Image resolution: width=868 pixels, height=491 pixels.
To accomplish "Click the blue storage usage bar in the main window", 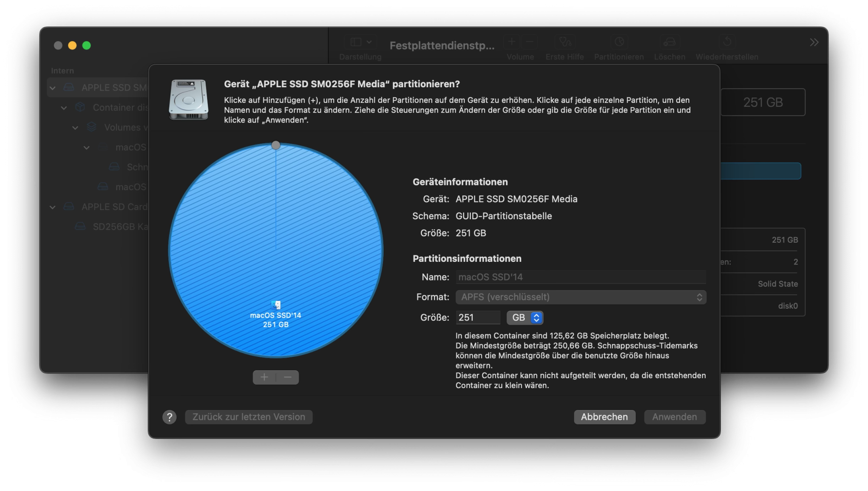I will tap(761, 171).
